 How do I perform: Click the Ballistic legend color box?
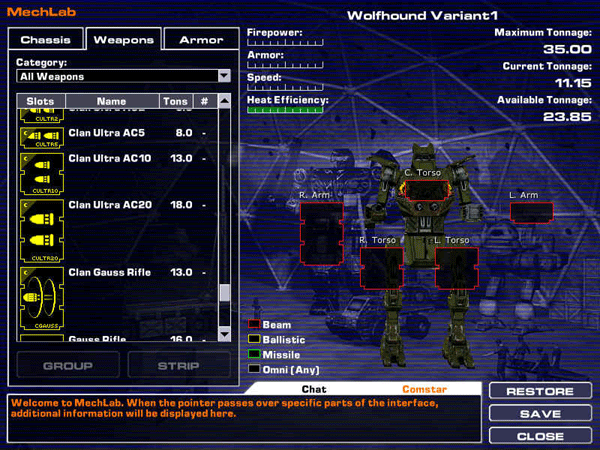(x=254, y=339)
